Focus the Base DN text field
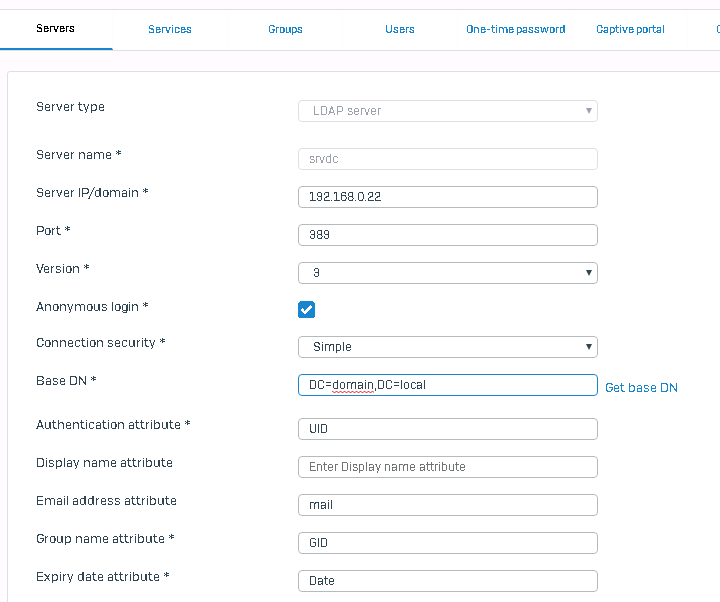This screenshot has height=602, width=720. pos(447,385)
